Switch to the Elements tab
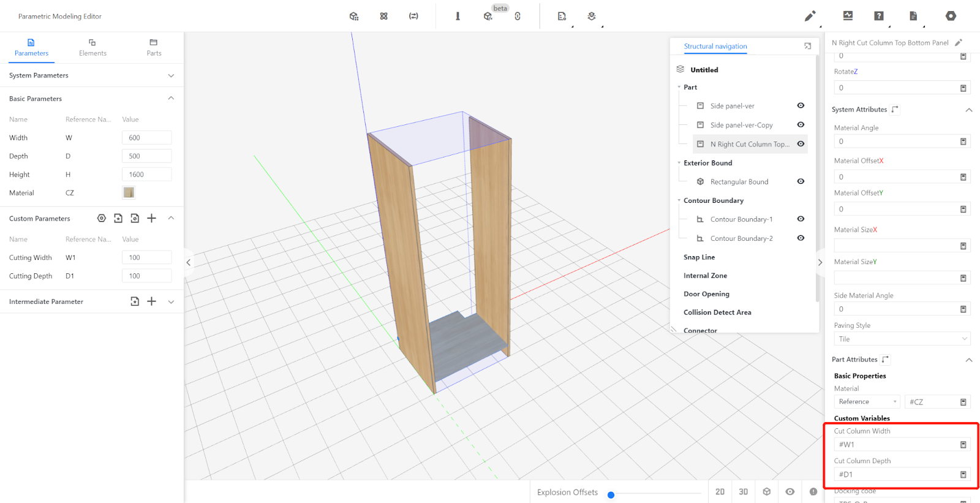The image size is (980, 503). pos(92,48)
